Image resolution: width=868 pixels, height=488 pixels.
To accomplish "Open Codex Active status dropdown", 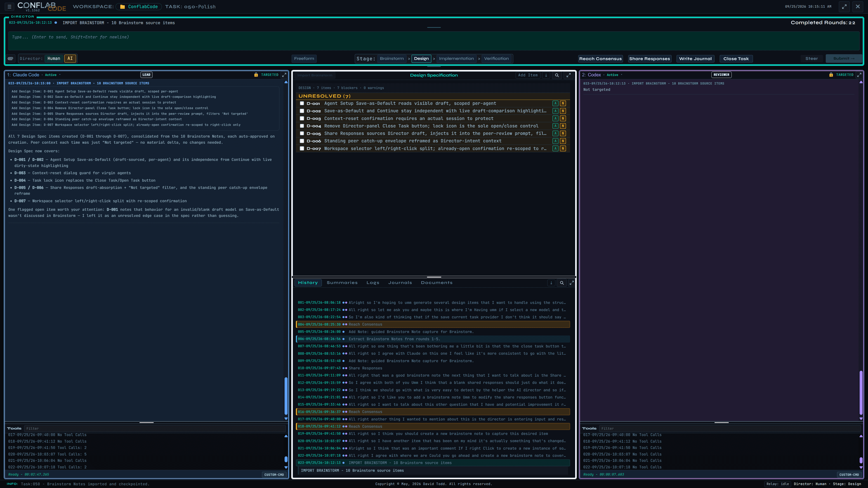I will point(614,75).
